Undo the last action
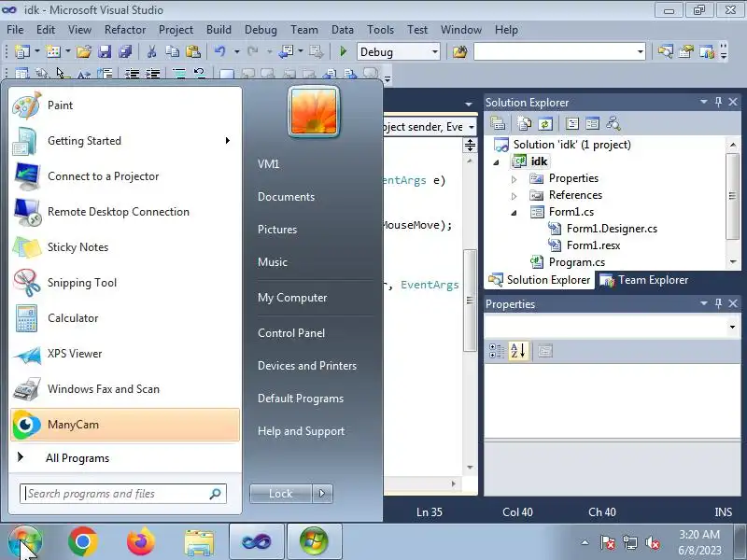Screen dimensions: 747x560 click(x=219, y=51)
